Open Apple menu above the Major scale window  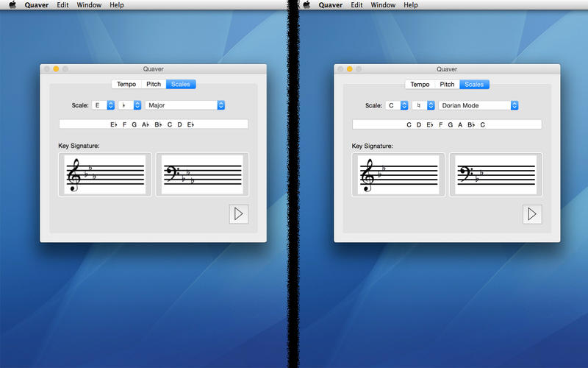pos(12,4)
